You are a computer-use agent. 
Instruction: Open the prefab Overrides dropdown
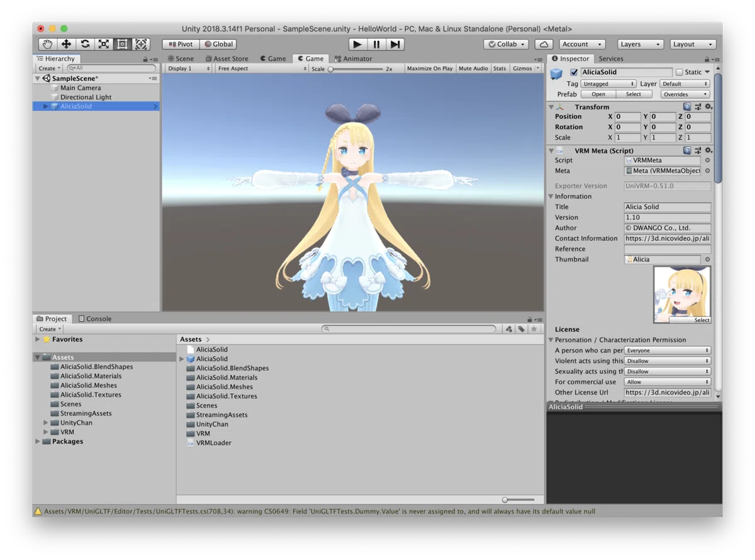click(x=685, y=94)
